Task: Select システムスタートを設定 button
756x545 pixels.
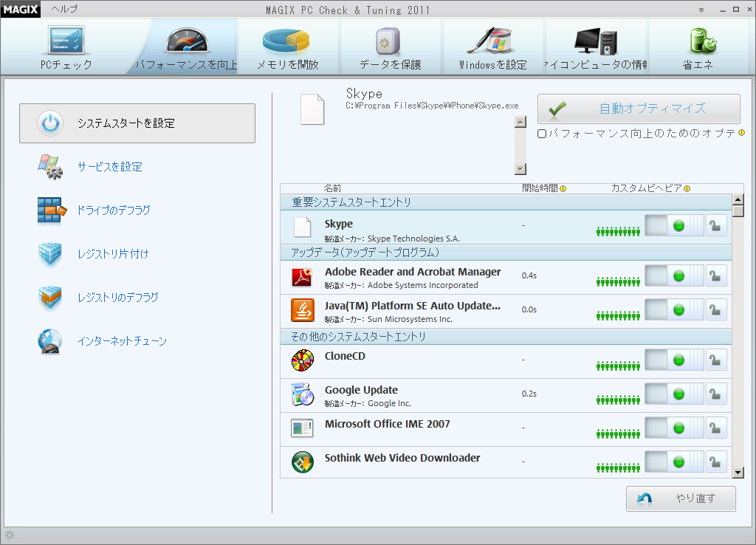Action: tap(137, 123)
